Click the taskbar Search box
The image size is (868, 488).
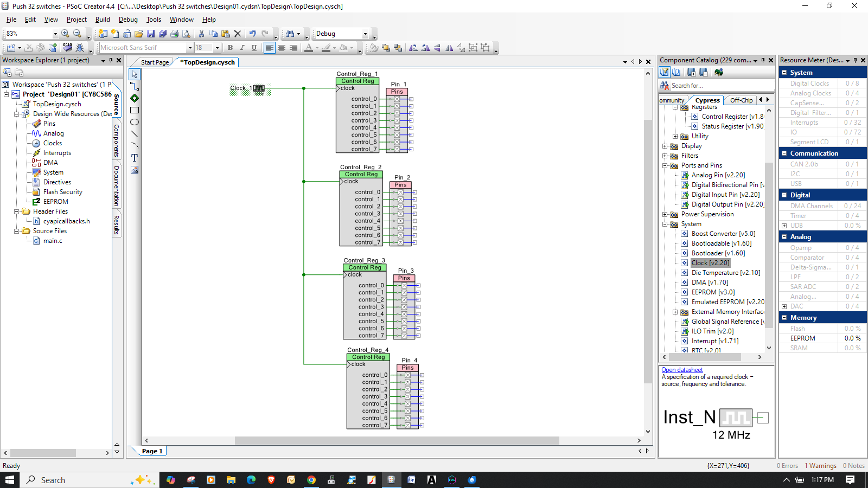point(90,480)
